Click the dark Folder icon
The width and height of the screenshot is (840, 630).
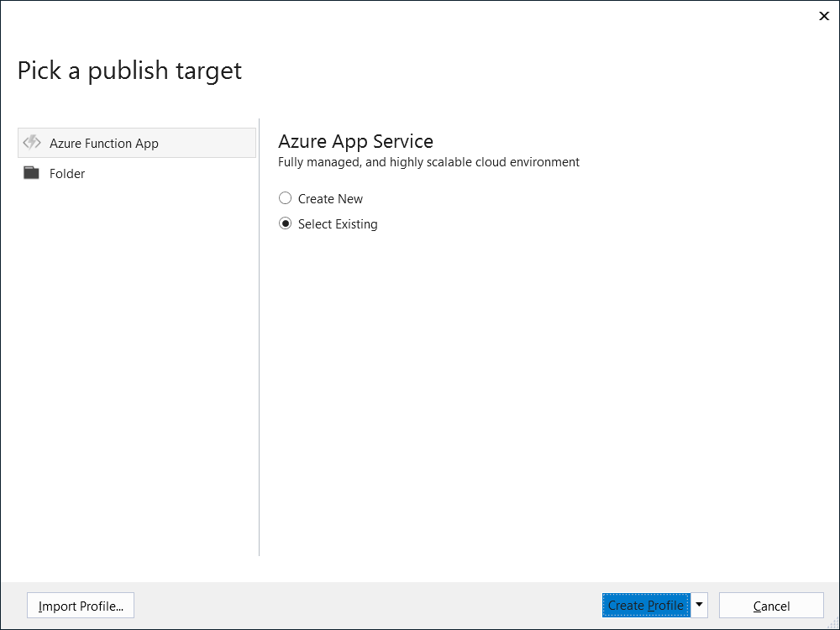coord(32,174)
